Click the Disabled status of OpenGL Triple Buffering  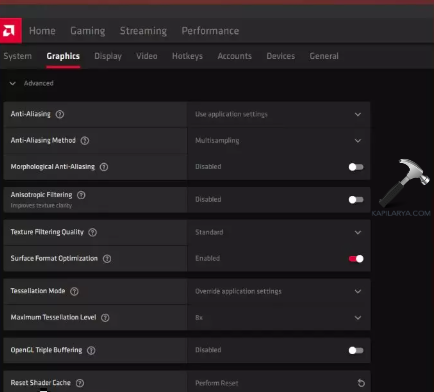208,350
